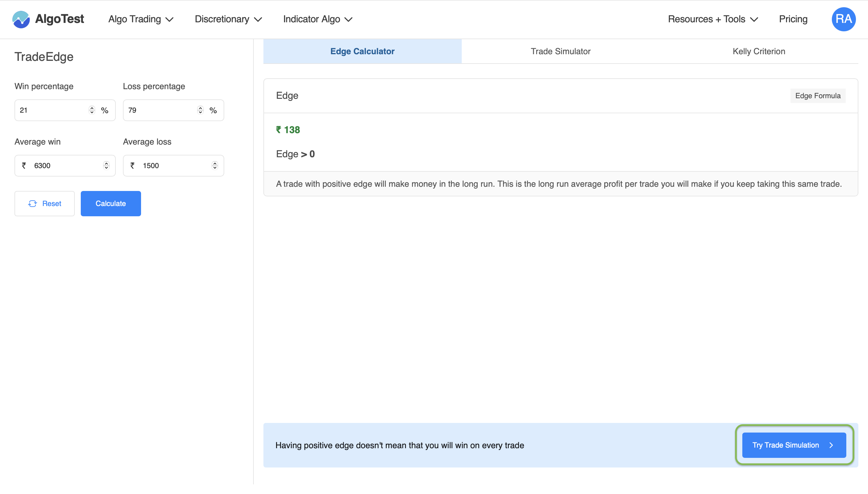
Task: Open the RA user avatar menu
Action: coord(843,19)
